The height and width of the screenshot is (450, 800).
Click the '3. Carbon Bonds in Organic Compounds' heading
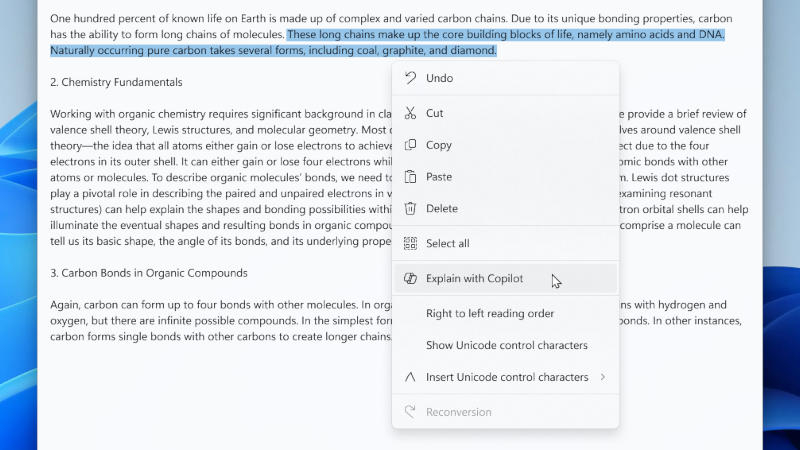[x=149, y=273]
